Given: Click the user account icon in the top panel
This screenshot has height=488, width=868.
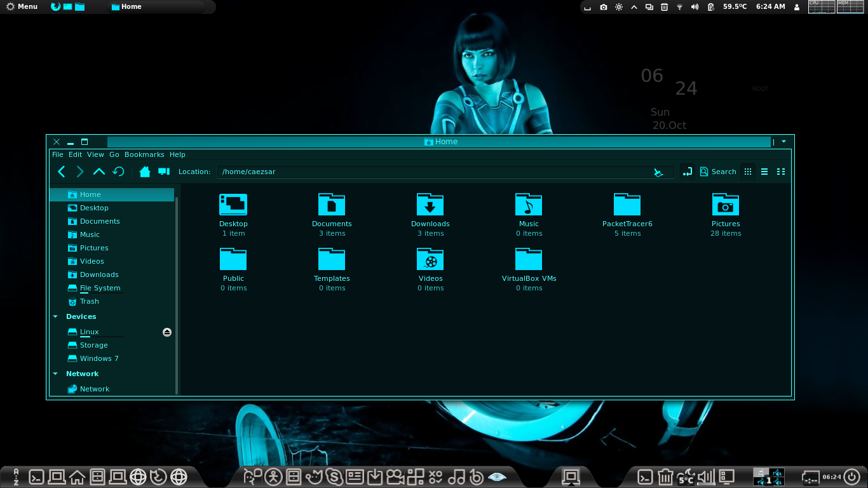Looking at the screenshot, I should coord(797,7).
